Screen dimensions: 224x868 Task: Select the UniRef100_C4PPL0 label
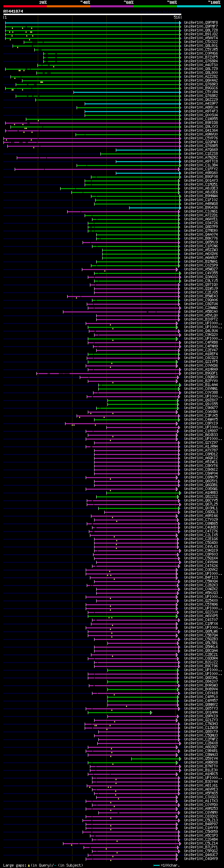coord(201,697)
